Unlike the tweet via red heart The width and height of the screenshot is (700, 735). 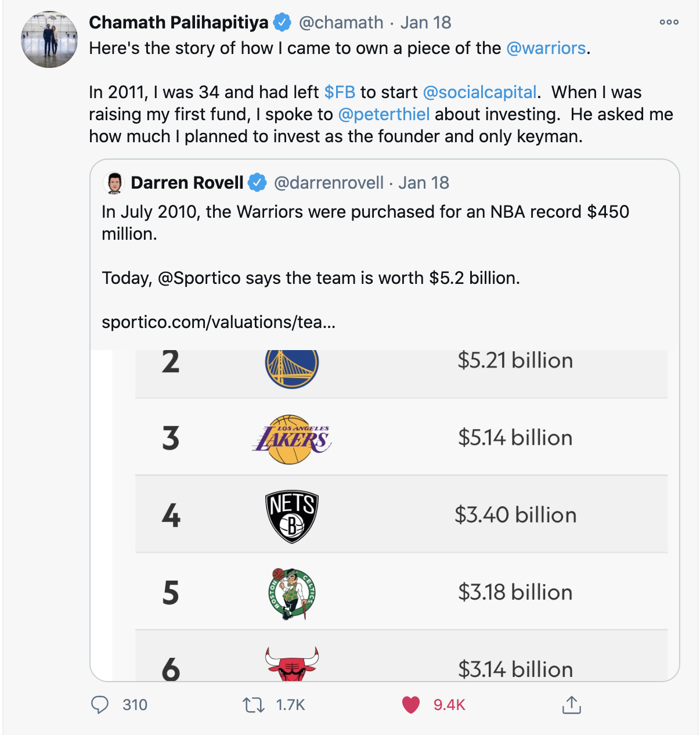coord(411,705)
